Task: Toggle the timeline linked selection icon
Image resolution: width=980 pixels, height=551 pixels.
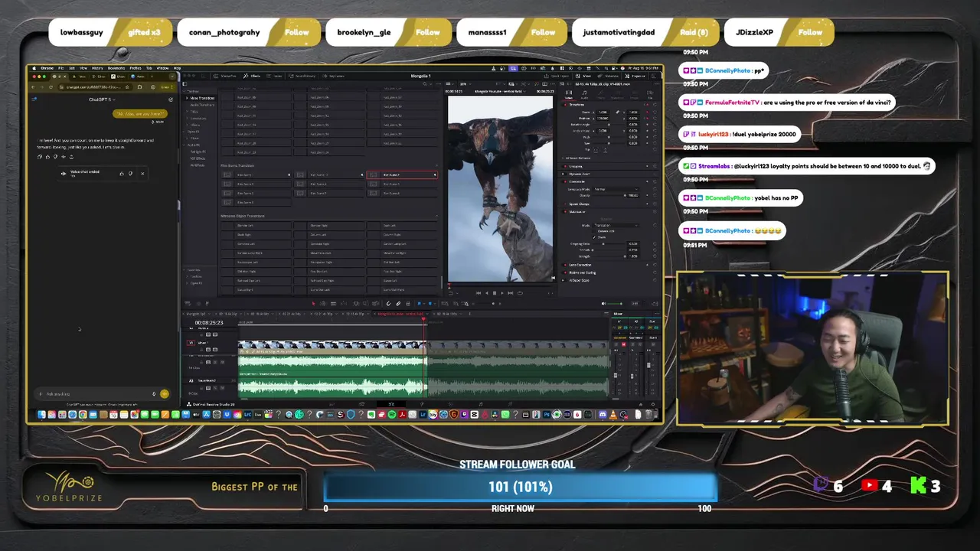Action: click(x=398, y=303)
